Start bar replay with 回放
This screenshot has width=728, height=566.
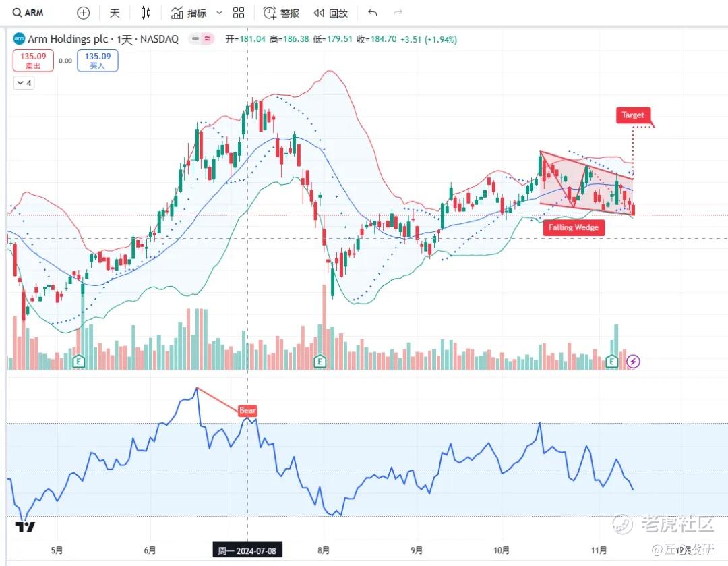(330, 13)
